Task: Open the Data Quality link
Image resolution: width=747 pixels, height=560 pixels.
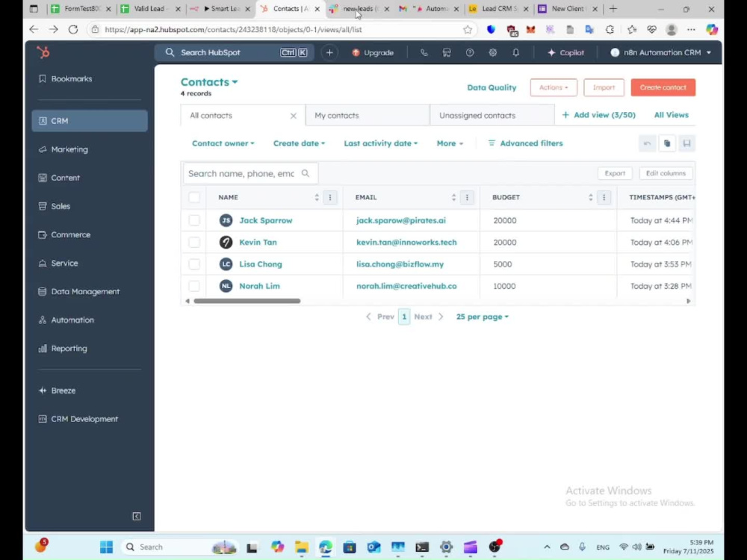Action: (492, 87)
